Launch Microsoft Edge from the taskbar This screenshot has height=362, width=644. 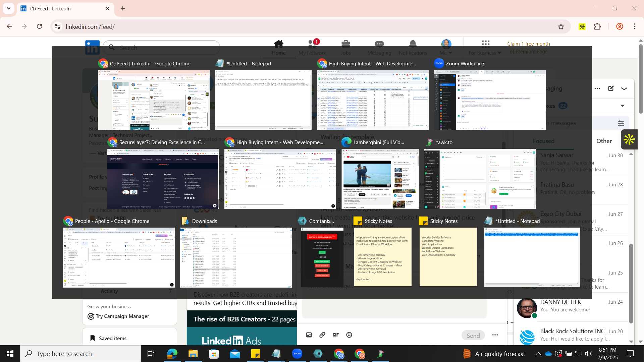click(x=172, y=354)
